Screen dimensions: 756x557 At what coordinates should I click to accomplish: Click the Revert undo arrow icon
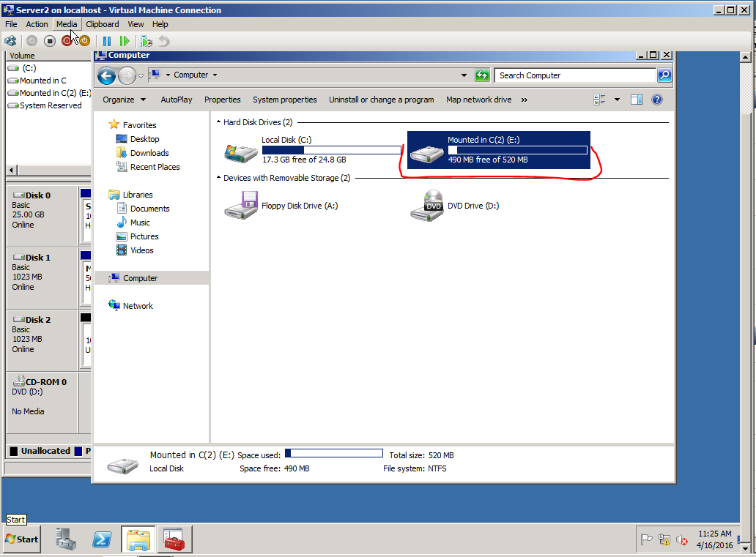coord(164,41)
